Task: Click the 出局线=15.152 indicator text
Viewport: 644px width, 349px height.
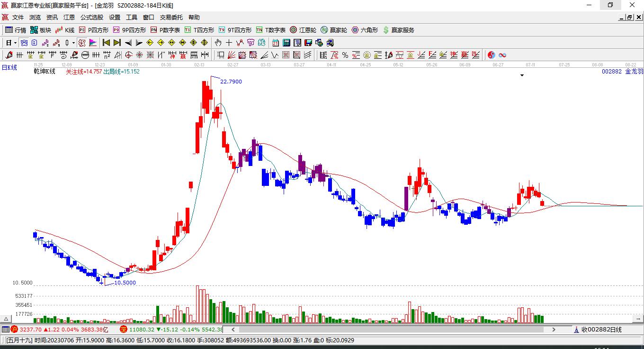Action: 121,72
